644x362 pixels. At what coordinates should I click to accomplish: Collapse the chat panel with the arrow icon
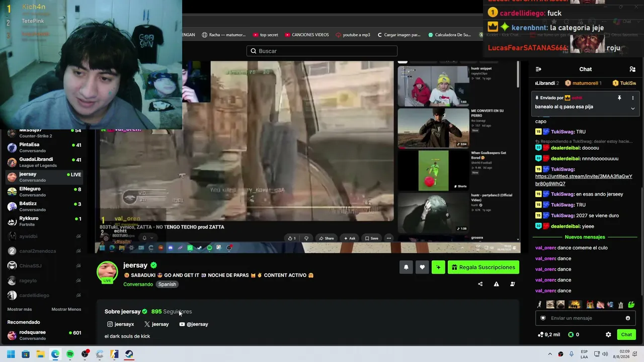coord(538,69)
